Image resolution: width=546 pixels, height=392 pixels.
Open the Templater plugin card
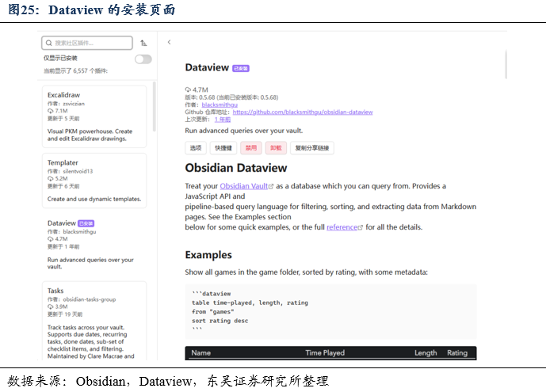pos(94,181)
